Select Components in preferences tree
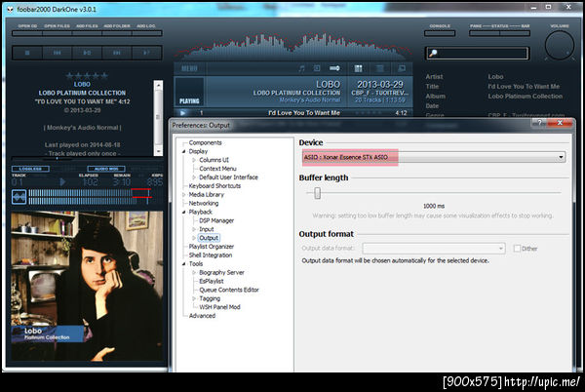This screenshot has height=392, width=585. point(205,142)
